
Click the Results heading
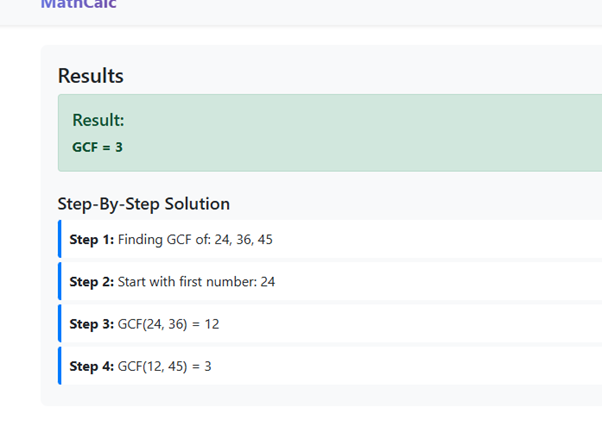click(x=91, y=76)
